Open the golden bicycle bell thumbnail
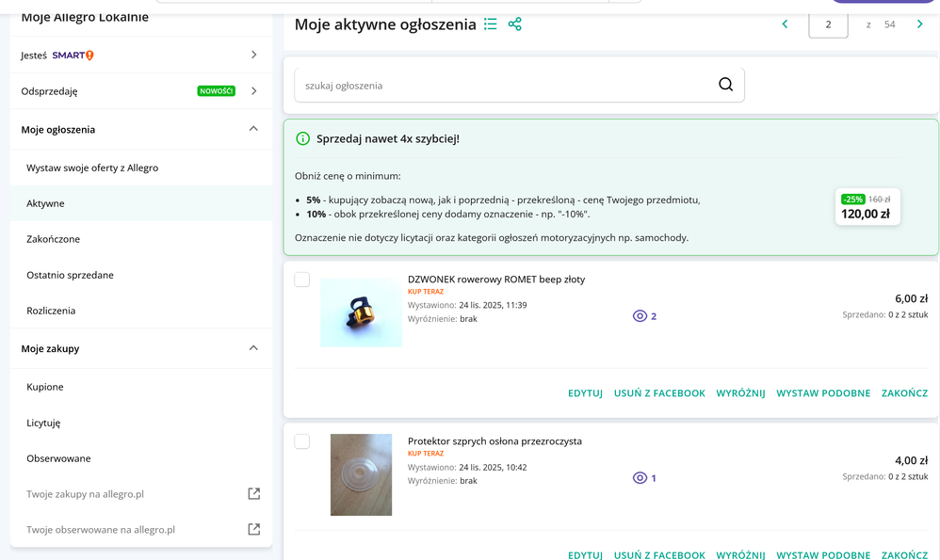940x560 pixels. (x=361, y=312)
